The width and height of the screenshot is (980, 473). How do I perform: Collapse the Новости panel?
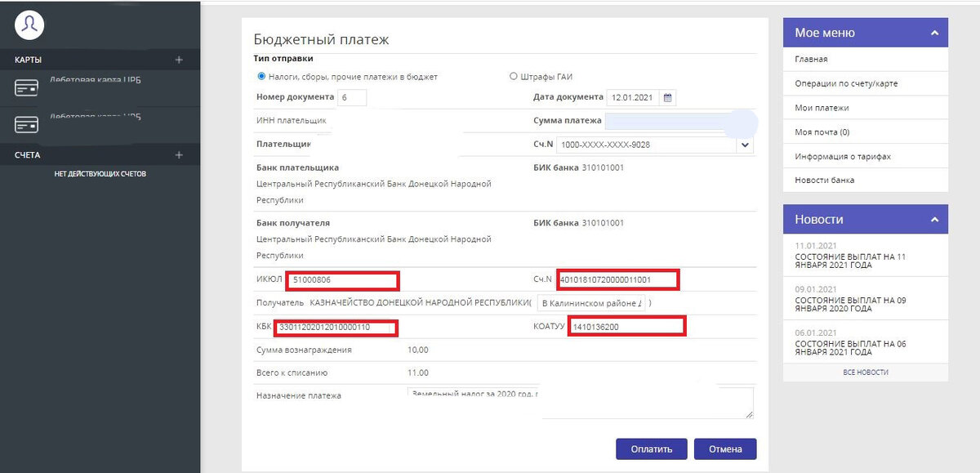[x=934, y=219]
